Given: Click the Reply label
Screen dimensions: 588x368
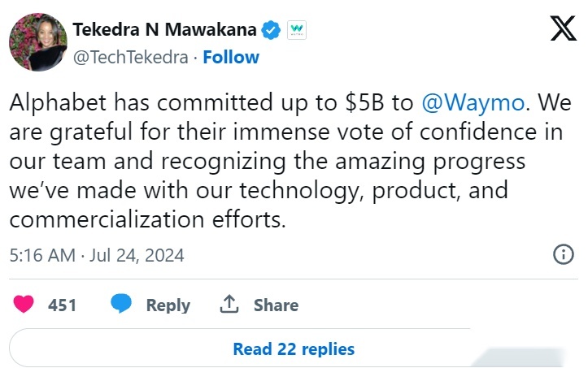Looking at the screenshot, I should point(168,305).
